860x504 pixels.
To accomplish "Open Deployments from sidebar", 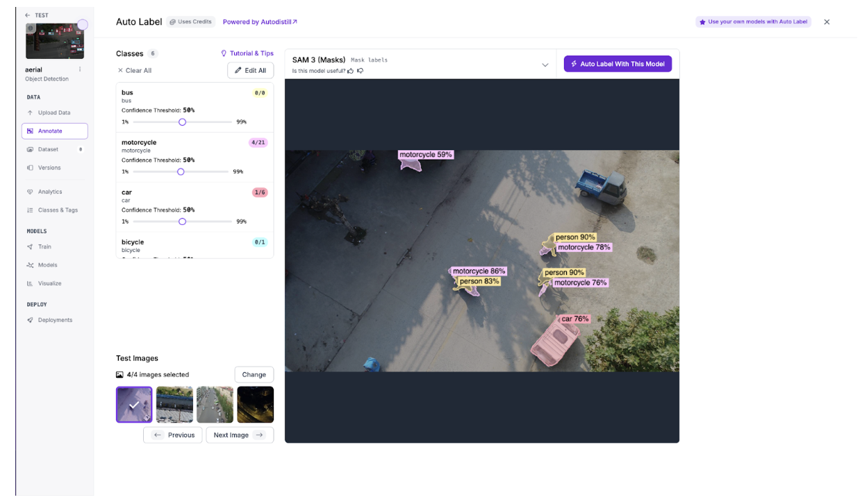I will tap(55, 320).
